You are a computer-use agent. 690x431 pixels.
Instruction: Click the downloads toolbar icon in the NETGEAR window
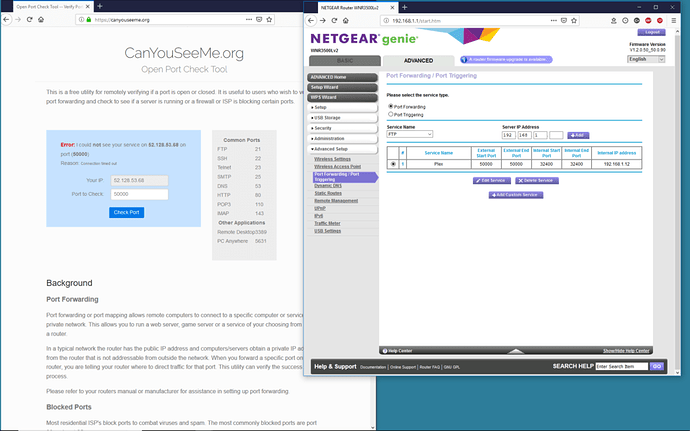pos(613,20)
